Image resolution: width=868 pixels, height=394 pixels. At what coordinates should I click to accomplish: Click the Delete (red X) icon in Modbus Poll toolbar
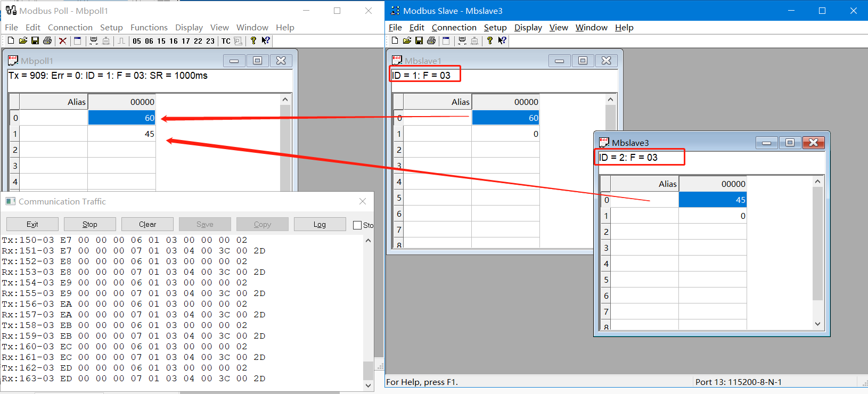click(x=62, y=41)
